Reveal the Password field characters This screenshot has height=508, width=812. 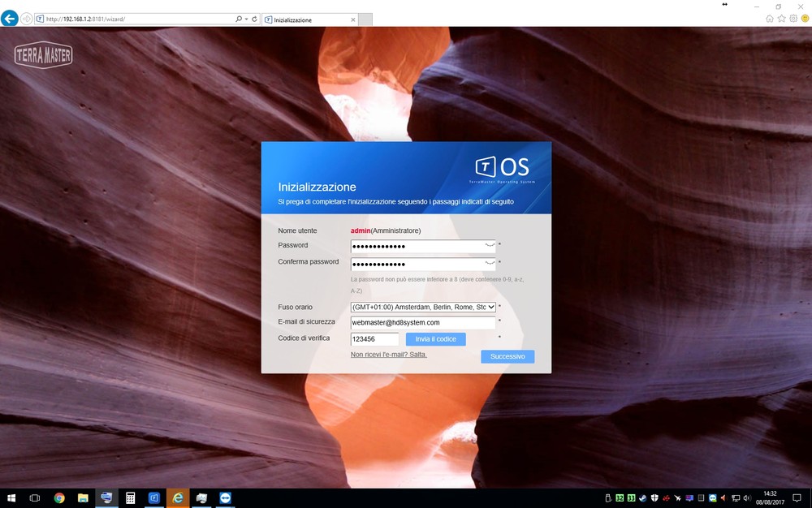coord(489,244)
